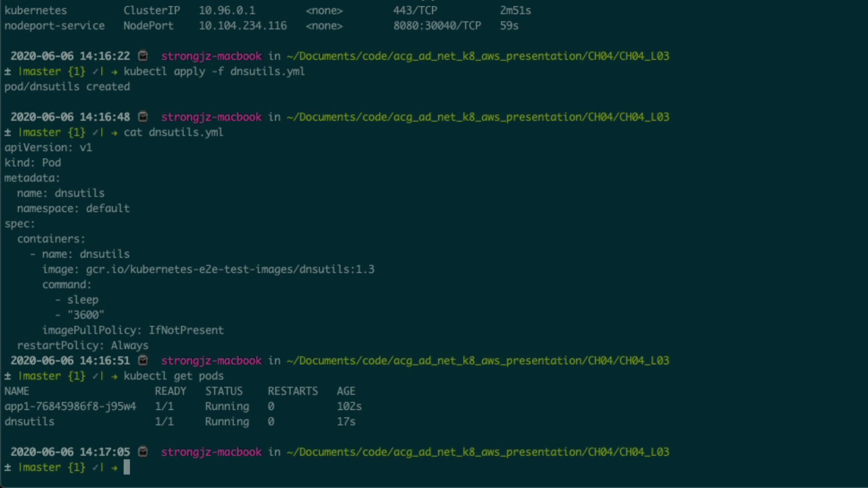Click the gcr.io dnsutils image path
This screenshot has height=488, width=868.
tap(230, 269)
